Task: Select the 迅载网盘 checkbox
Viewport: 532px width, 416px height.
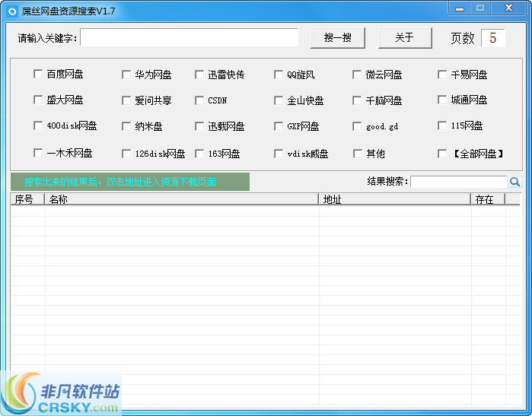Action: pyautogui.click(x=199, y=126)
